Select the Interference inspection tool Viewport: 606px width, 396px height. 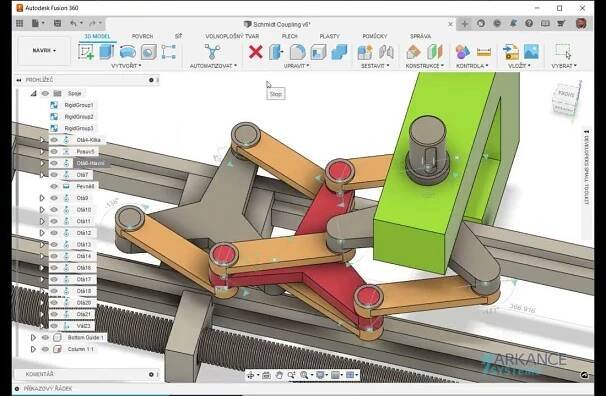[462, 52]
